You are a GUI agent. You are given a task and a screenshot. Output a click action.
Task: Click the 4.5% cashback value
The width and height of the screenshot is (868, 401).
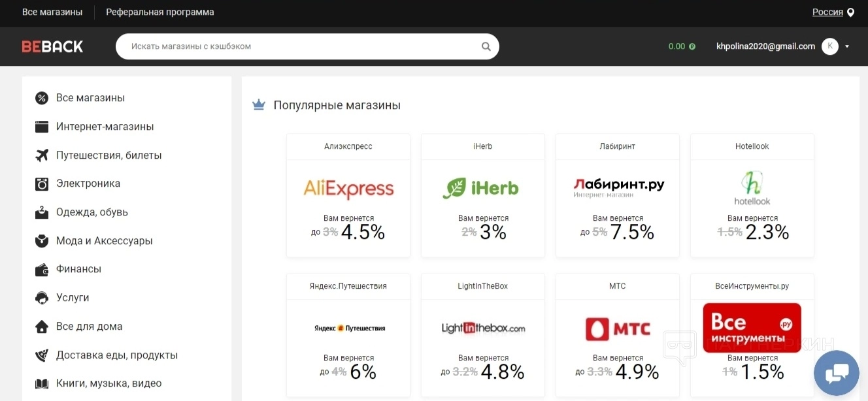363,232
